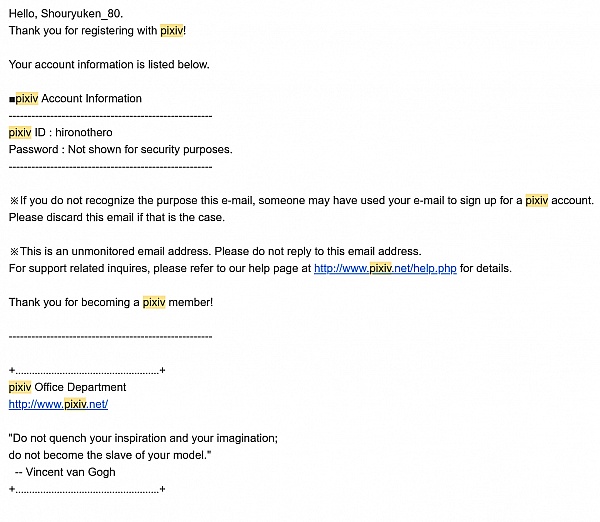Click the hironothero ID text

(84, 132)
